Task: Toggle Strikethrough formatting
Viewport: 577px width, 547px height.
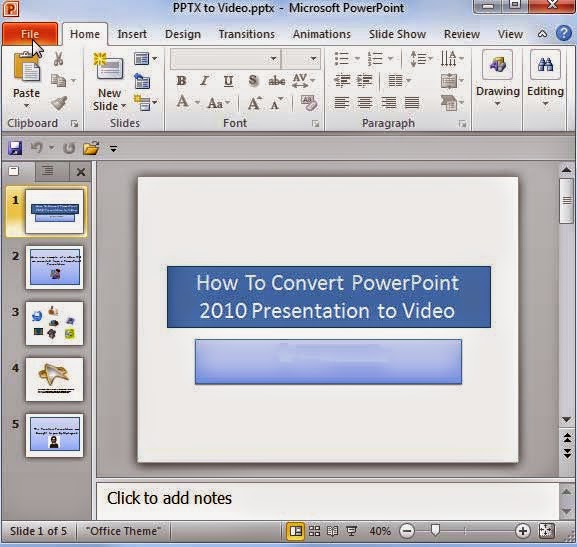Action: [277, 81]
